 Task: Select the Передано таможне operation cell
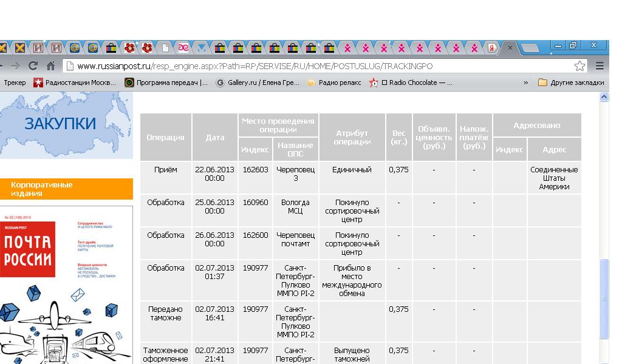pyautogui.click(x=166, y=321)
